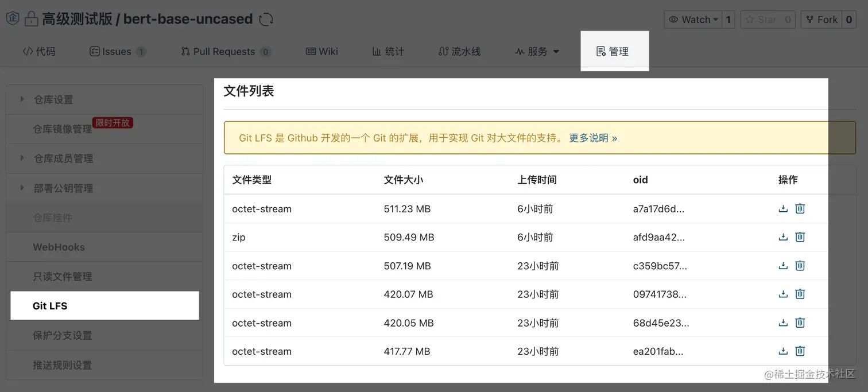The image size is (868, 392).
Task: Click oid 68d45e23... cell
Action: 661,323
